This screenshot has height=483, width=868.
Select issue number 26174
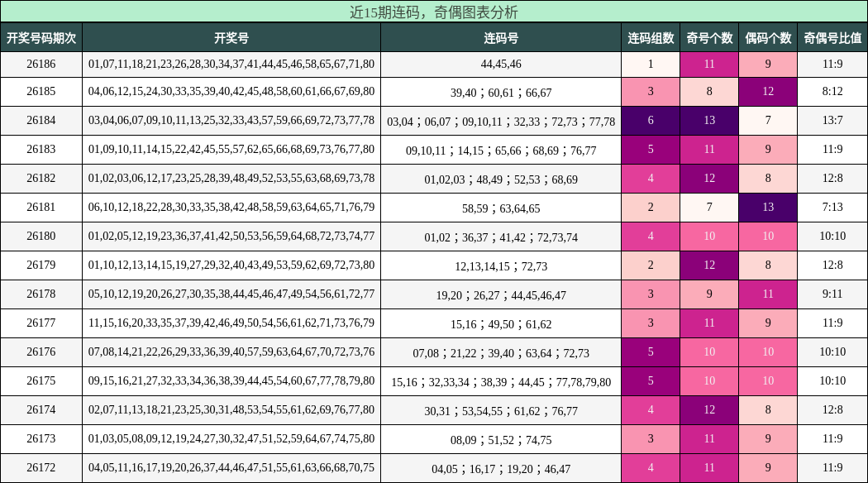pos(41,409)
